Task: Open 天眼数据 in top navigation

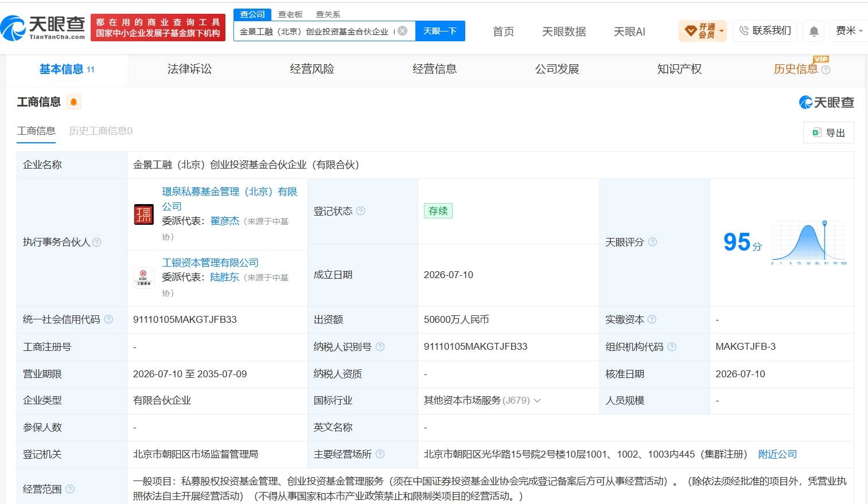Action: 564,32
